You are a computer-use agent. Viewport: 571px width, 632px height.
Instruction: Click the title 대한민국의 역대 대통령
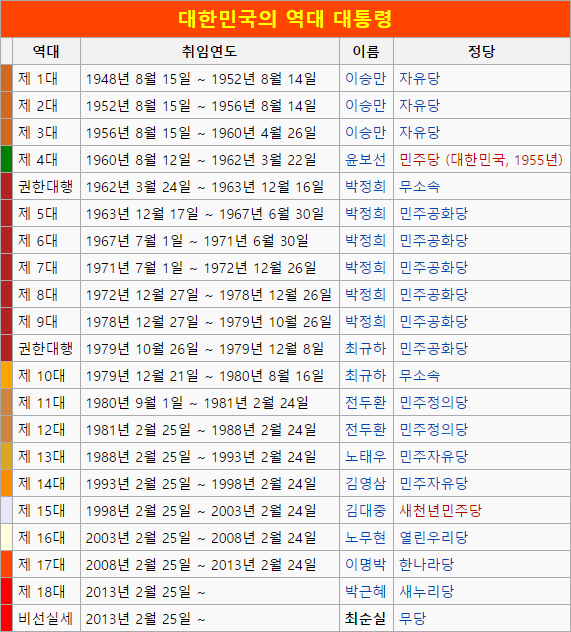285,19
